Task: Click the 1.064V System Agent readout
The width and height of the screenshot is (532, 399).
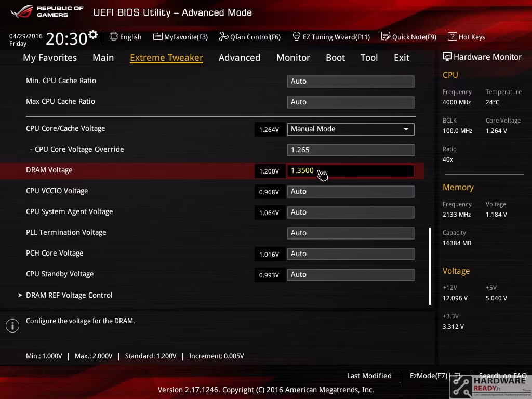Action: (x=269, y=212)
